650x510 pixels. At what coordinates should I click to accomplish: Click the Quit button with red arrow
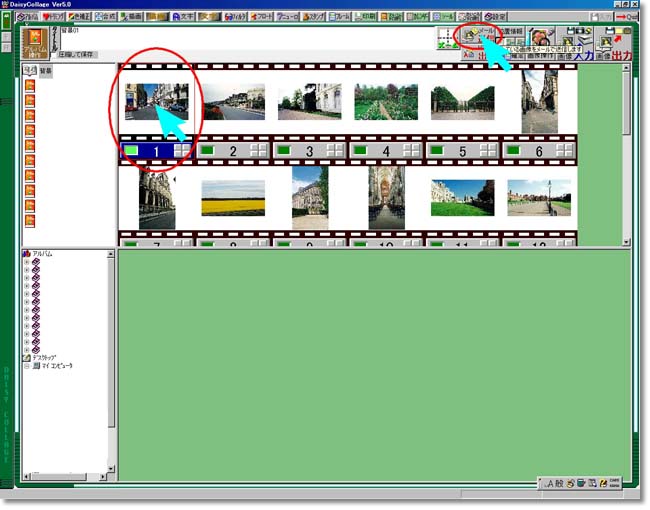click(626, 17)
